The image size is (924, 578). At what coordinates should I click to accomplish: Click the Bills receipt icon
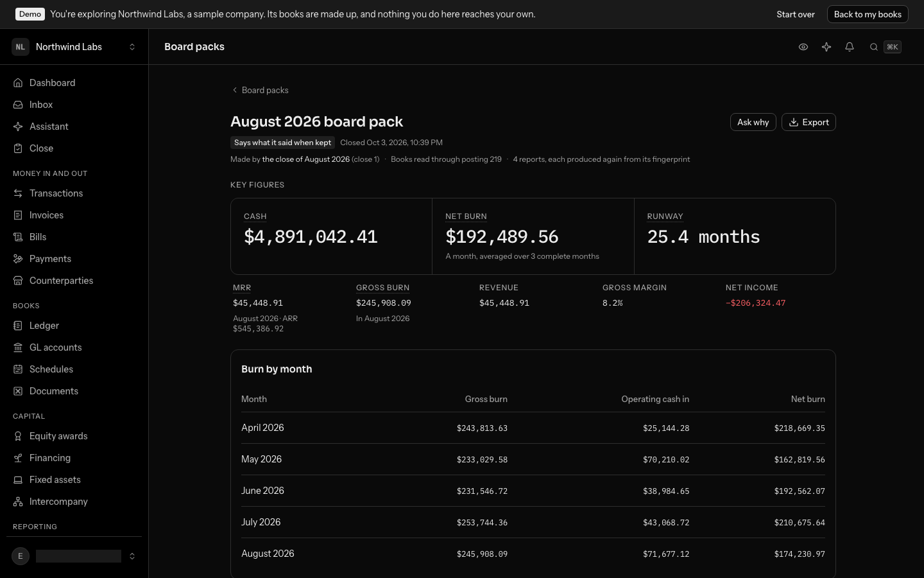click(18, 237)
